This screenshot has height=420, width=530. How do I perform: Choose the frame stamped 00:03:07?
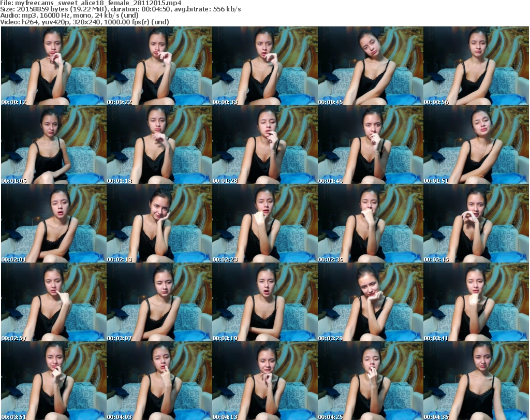pyautogui.click(x=159, y=302)
